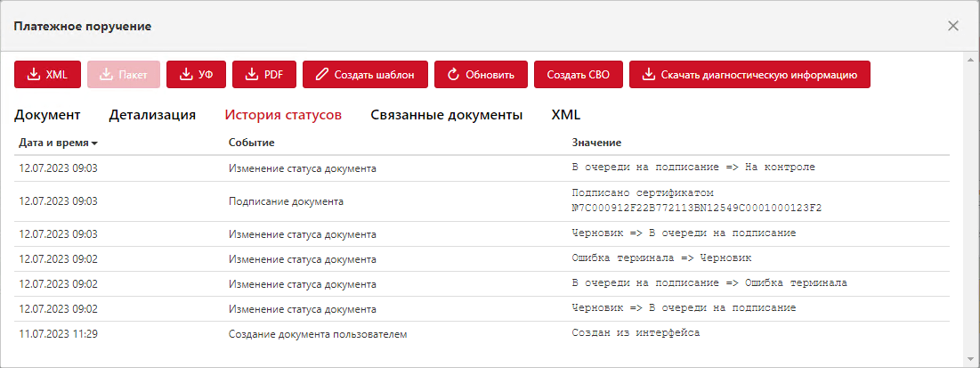Download the document as XML
The height and width of the screenshot is (368, 980).
click(x=47, y=75)
